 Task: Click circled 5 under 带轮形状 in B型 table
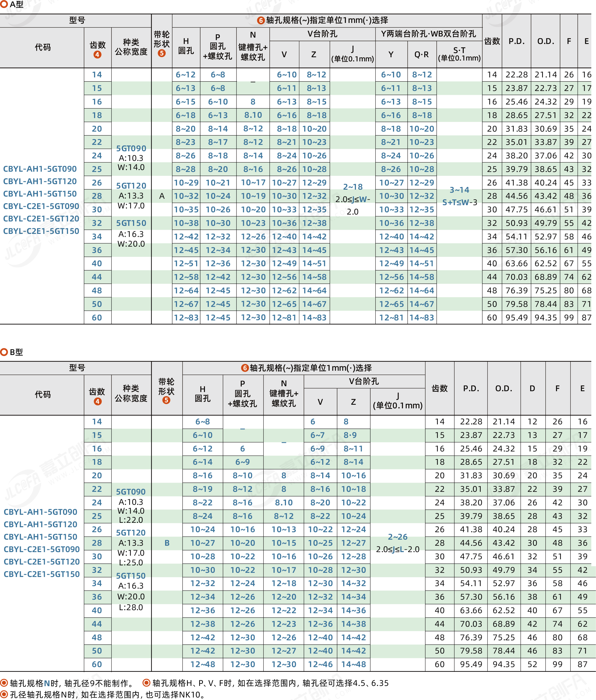click(x=166, y=400)
